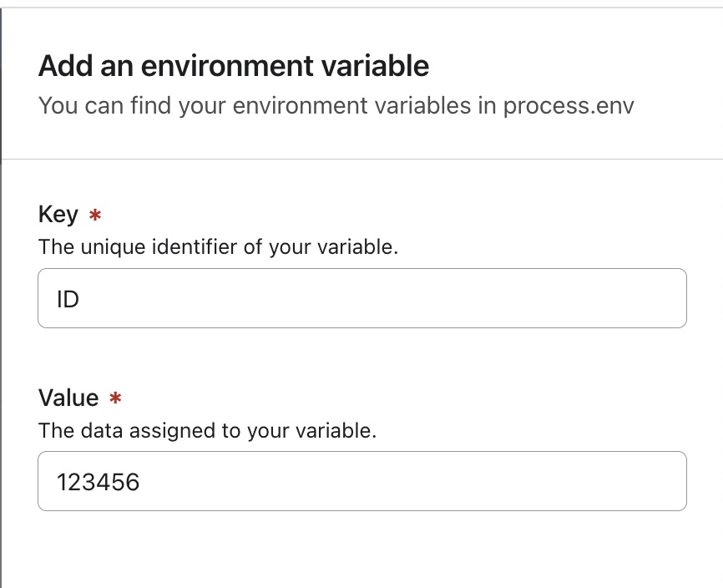The height and width of the screenshot is (588, 723).
Task: Click the required asterisk next to Key
Action: (x=94, y=215)
